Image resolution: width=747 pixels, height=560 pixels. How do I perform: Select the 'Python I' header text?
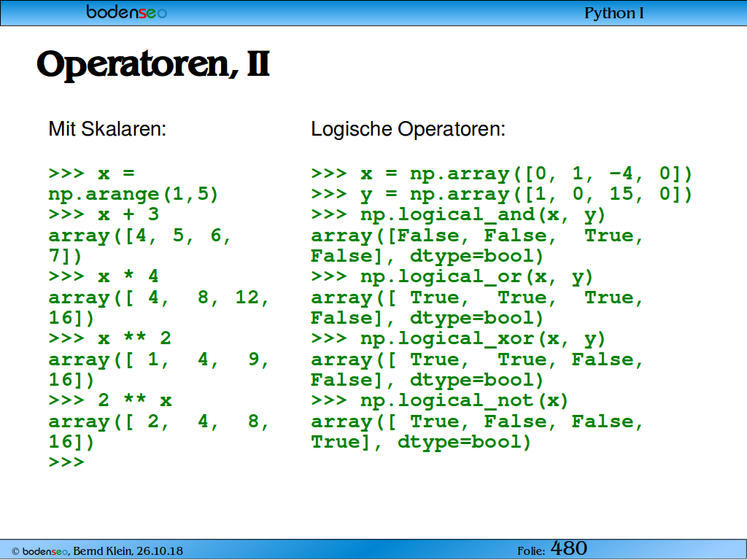point(614,13)
